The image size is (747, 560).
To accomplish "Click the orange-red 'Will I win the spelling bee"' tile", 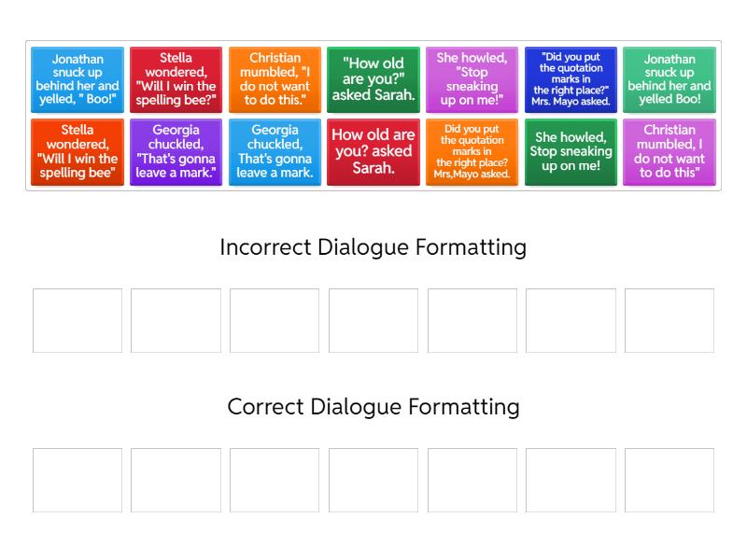I will [x=78, y=152].
